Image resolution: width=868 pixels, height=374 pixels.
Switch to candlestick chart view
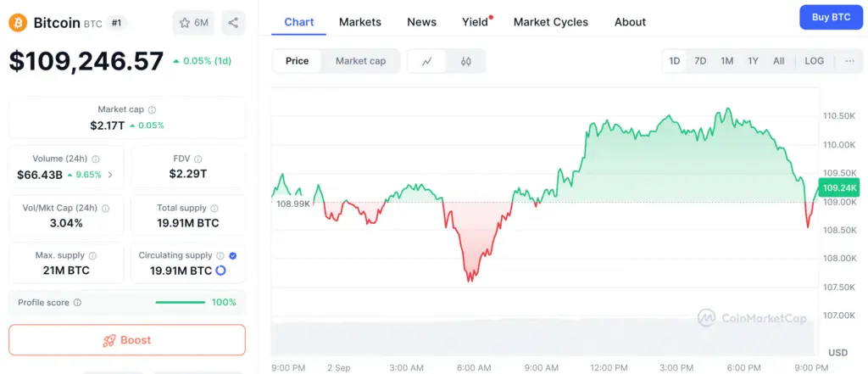(x=465, y=61)
